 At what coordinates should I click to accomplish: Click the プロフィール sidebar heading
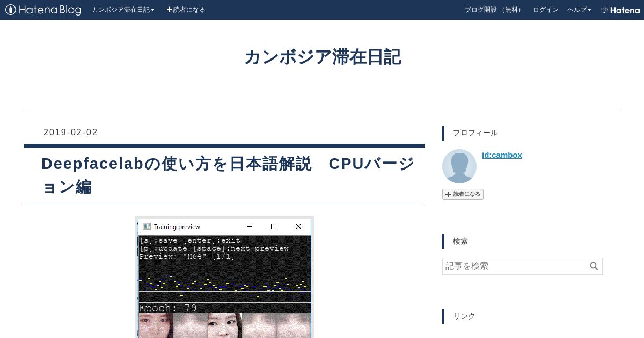[475, 133]
